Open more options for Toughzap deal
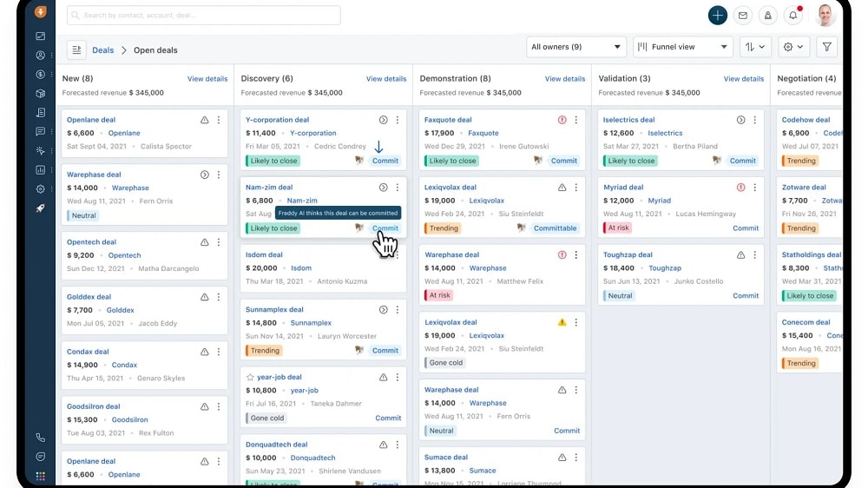 [x=755, y=254]
